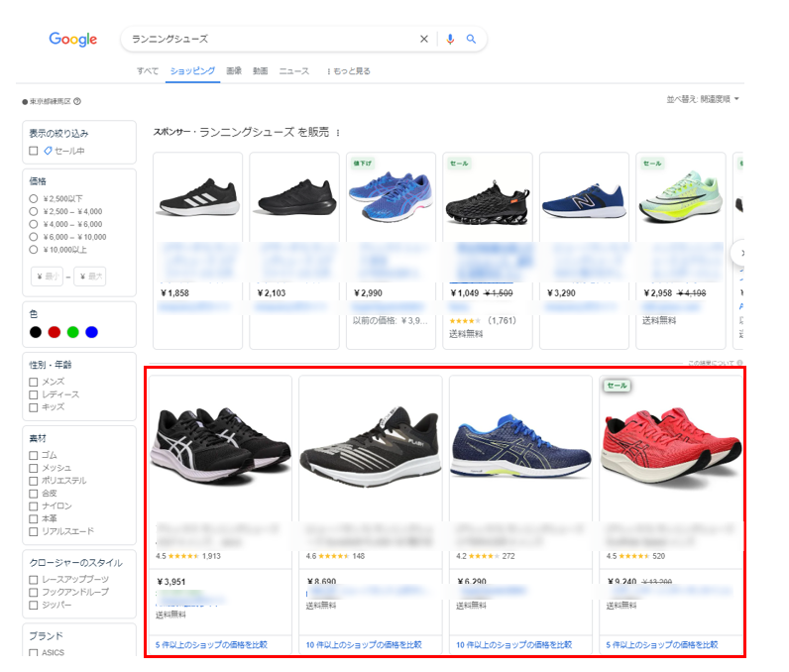This screenshot has width=789, height=672.
Task: Select the 画像 tab
Action: click(234, 71)
